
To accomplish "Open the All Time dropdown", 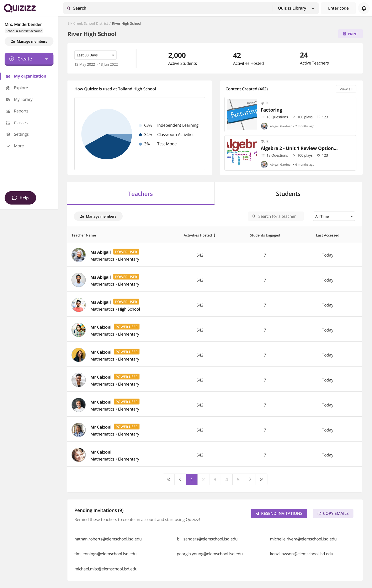I will click(x=334, y=216).
